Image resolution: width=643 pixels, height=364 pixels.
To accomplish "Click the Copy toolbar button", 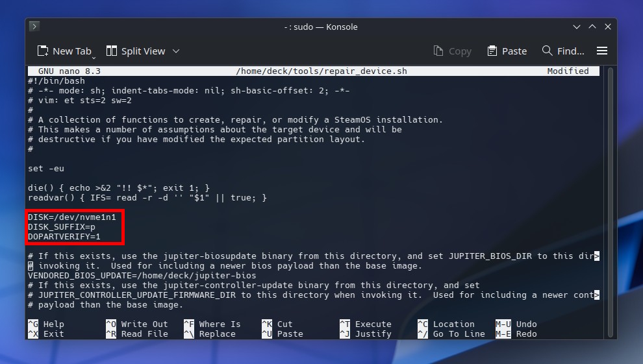I will click(453, 51).
